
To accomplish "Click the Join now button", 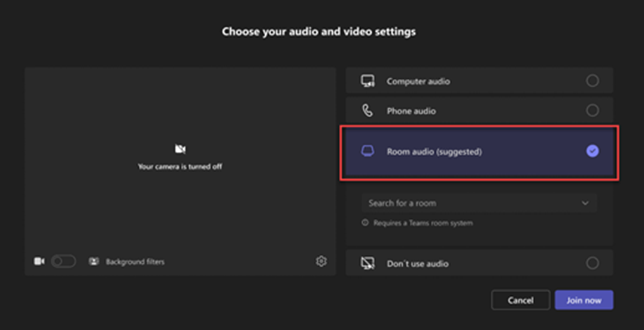I will click(x=584, y=301).
